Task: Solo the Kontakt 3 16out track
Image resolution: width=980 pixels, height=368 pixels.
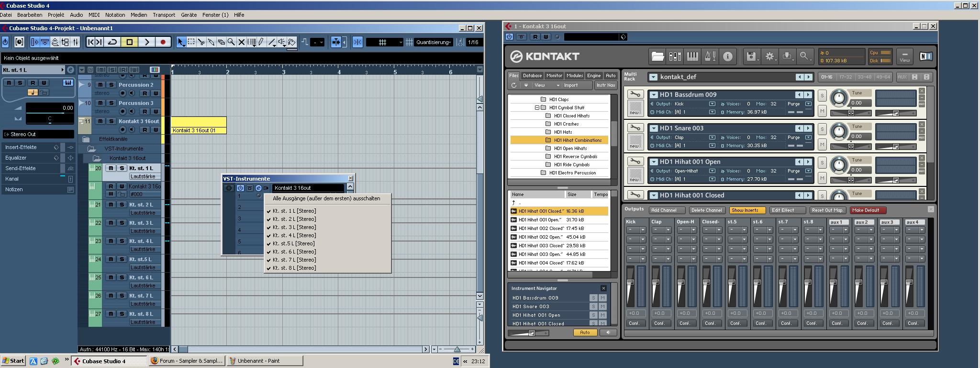Action: 111,121
